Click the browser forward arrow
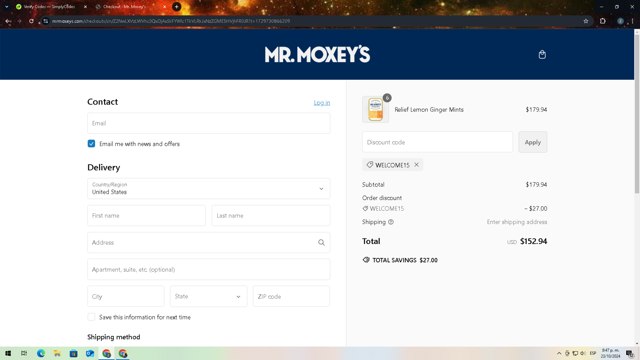This screenshot has width=640, height=360. coord(19,21)
